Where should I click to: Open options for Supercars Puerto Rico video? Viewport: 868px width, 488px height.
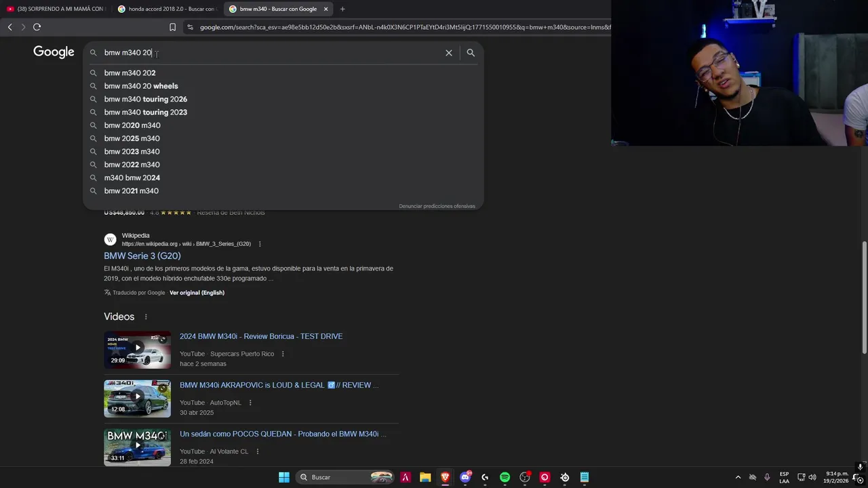tap(283, 354)
